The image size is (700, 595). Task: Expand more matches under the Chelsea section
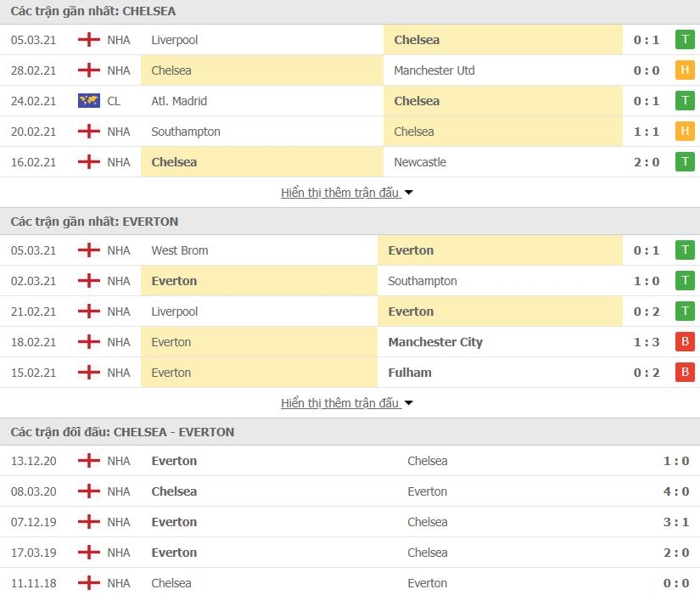tap(339, 193)
